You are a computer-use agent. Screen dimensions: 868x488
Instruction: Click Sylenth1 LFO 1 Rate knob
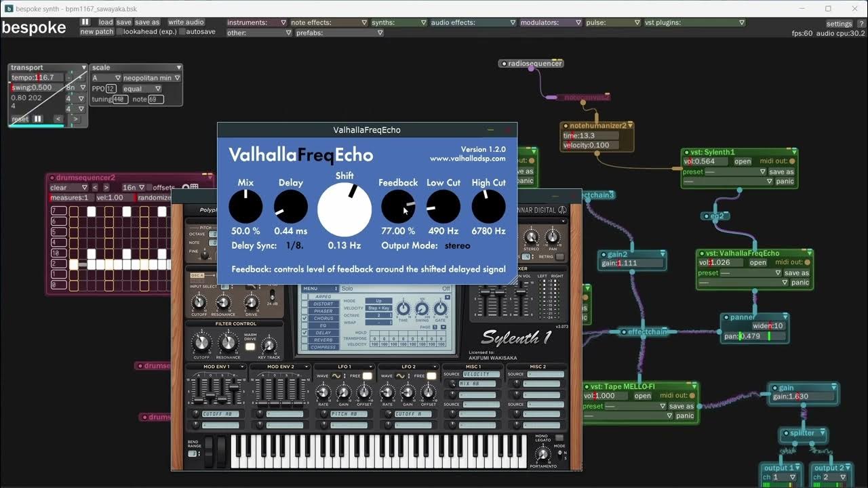(323, 392)
